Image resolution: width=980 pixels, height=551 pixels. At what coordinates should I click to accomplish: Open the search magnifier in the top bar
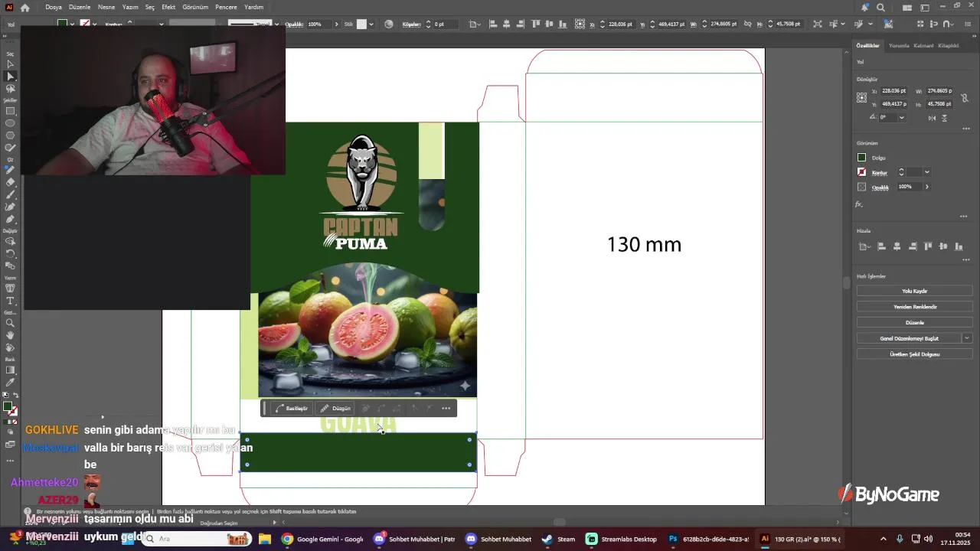pos(880,8)
